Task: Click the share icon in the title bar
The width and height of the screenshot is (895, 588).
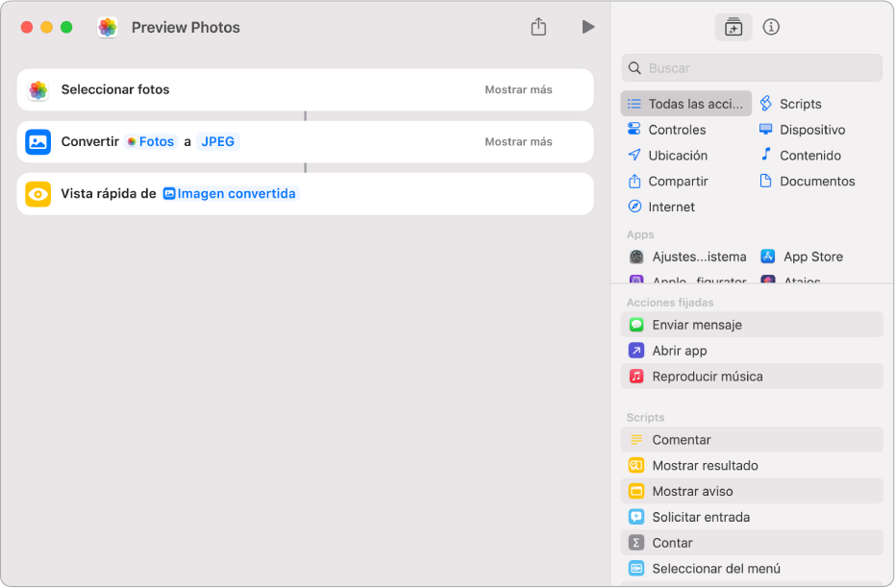Action: (538, 26)
